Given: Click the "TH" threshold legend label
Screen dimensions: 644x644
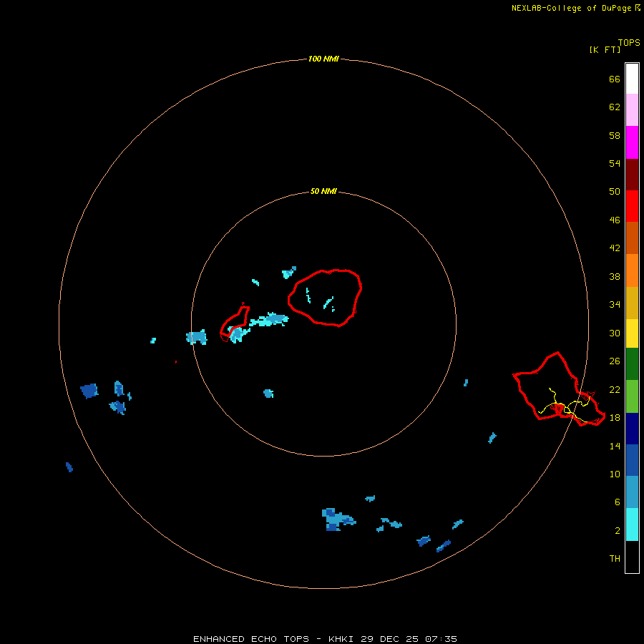Looking at the screenshot, I should click(615, 558).
